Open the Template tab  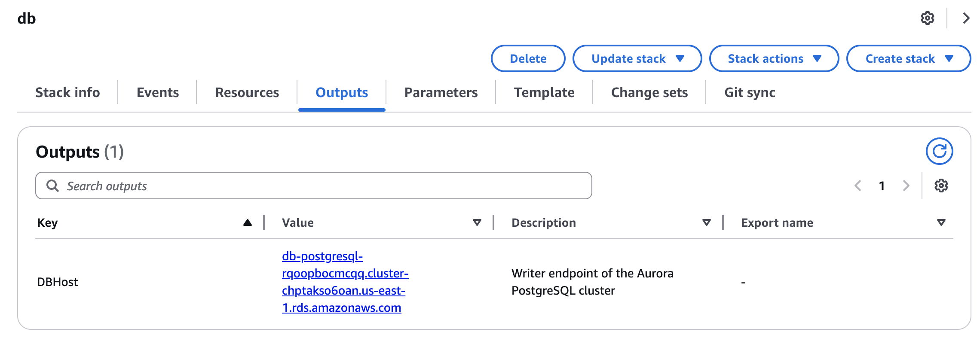tap(544, 92)
